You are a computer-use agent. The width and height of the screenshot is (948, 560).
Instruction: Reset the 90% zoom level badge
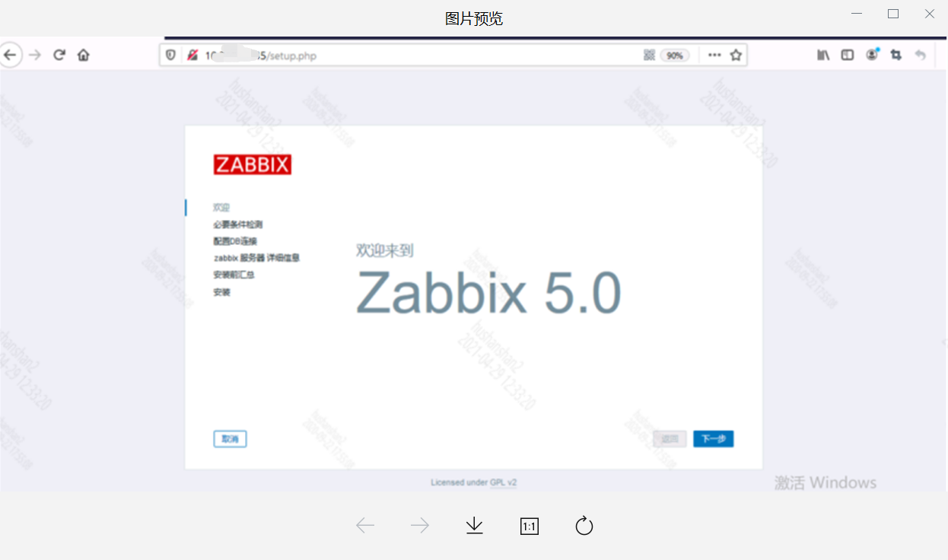point(675,56)
